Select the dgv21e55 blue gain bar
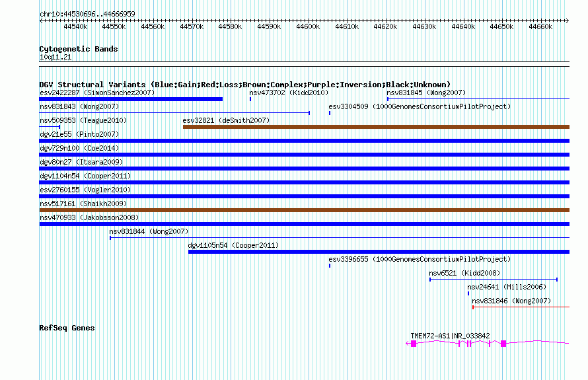Viewport: 588px width, 380px height. [305, 141]
